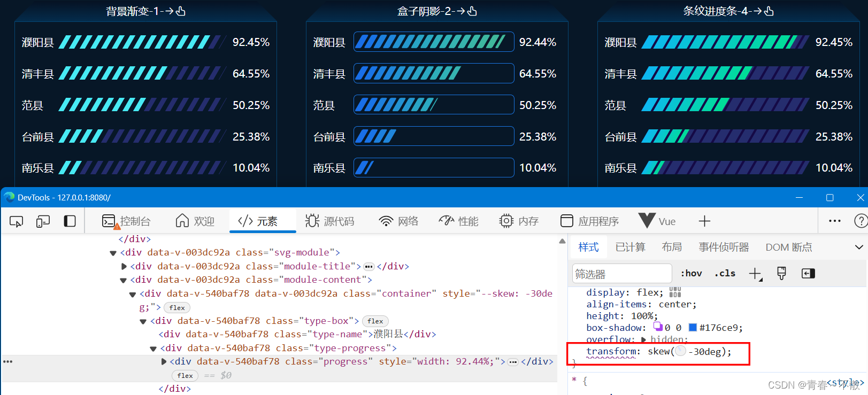The width and height of the screenshot is (868, 395).
Task: Expand ellipsis inside the progress div
Action: (x=513, y=362)
